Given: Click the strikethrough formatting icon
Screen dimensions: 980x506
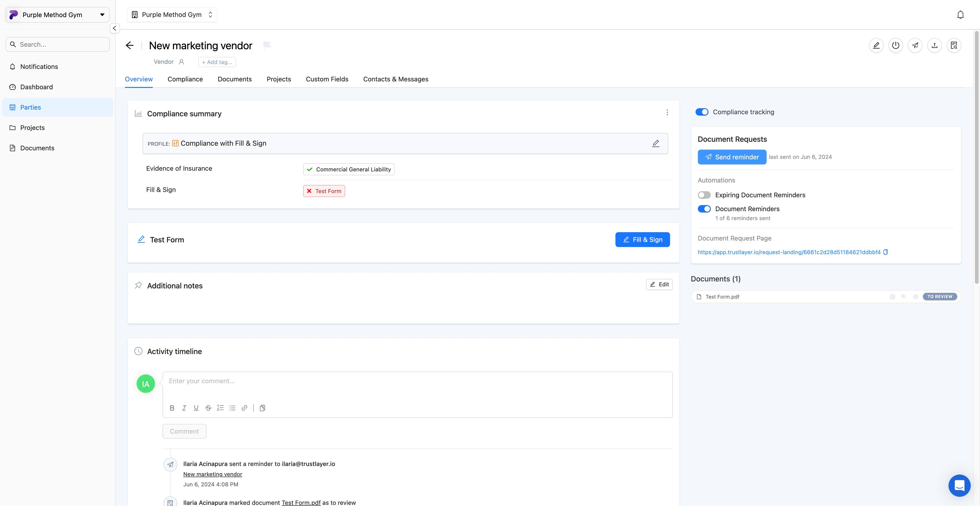Looking at the screenshot, I should point(208,408).
